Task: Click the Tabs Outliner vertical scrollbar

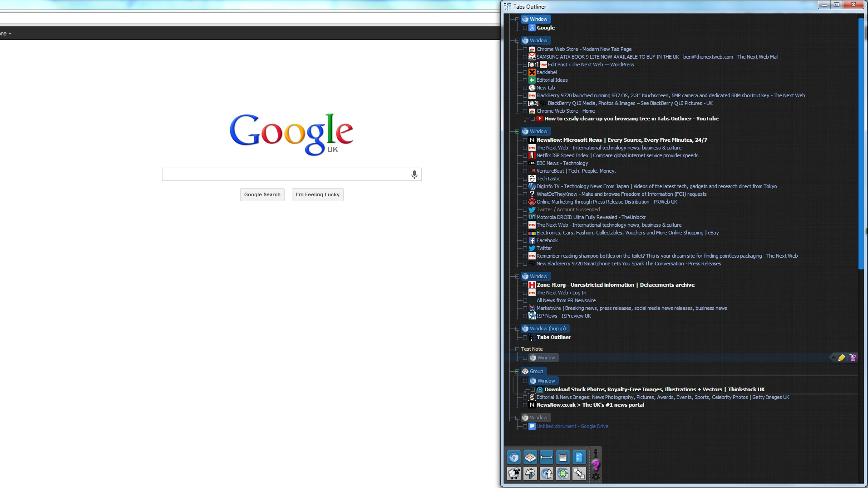Action: click(861, 144)
